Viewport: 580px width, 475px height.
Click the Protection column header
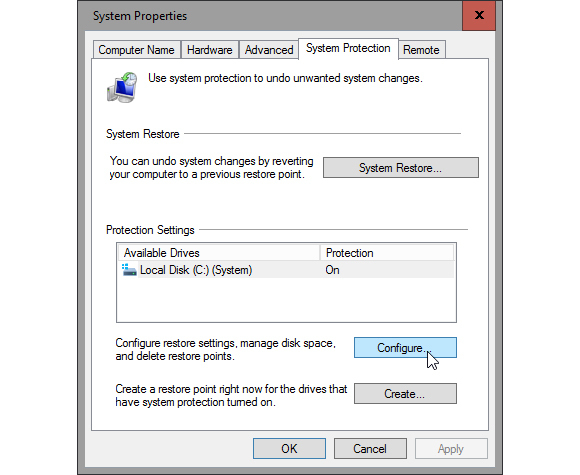click(x=387, y=253)
